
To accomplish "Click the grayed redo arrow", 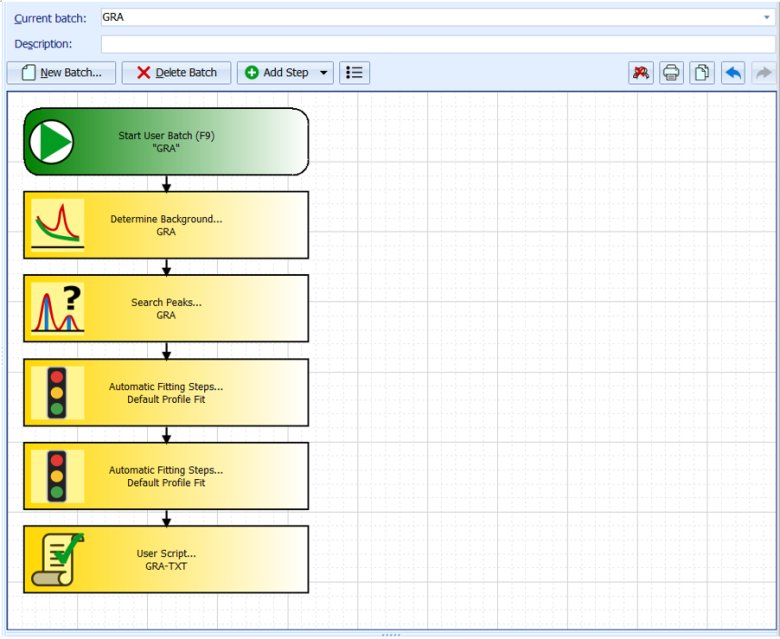I will [x=763, y=73].
